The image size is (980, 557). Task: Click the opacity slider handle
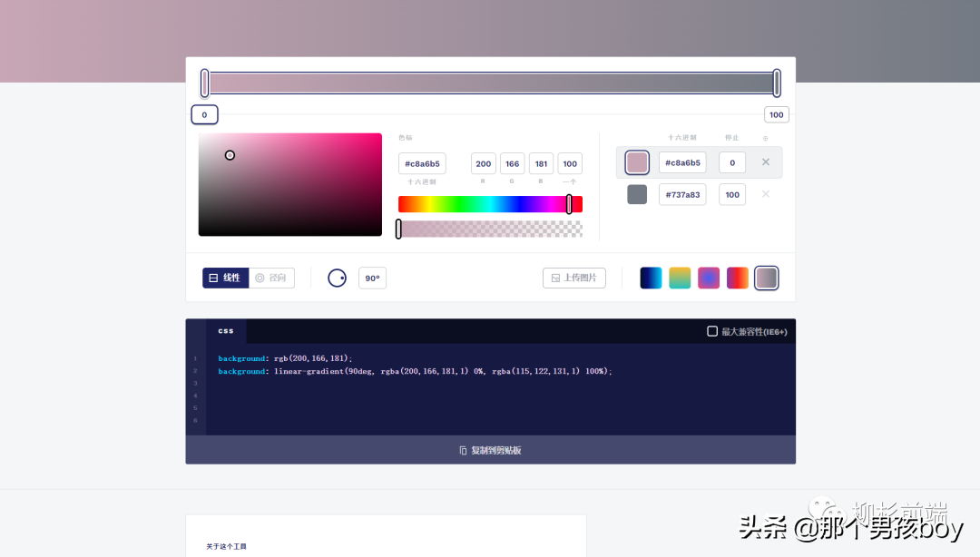coord(398,229)
